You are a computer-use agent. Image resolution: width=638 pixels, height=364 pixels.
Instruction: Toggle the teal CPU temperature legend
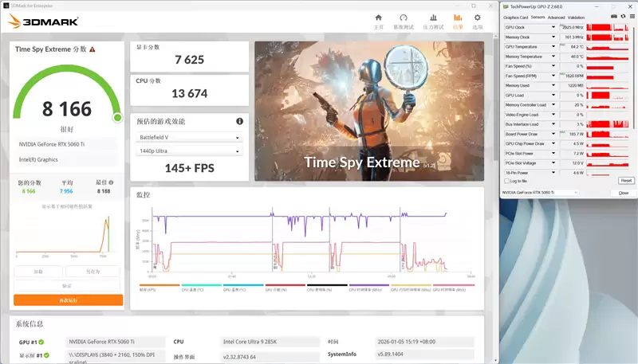click(x=201, y=288)
